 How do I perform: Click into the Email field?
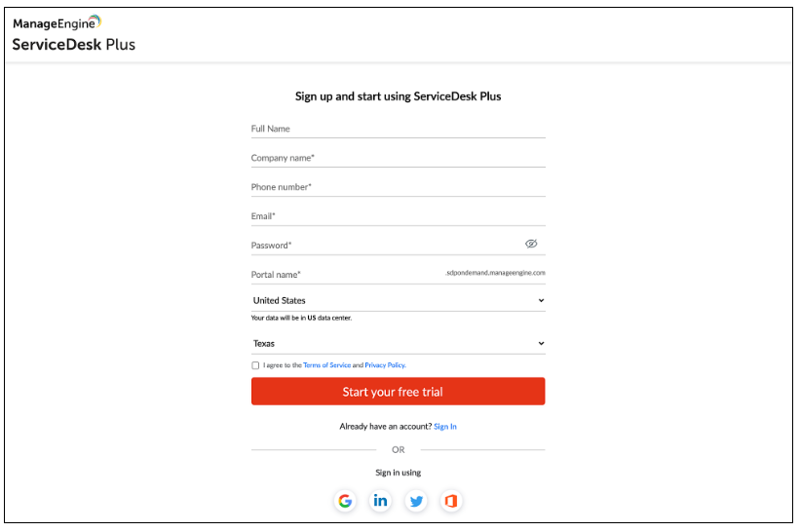(398, 216)
